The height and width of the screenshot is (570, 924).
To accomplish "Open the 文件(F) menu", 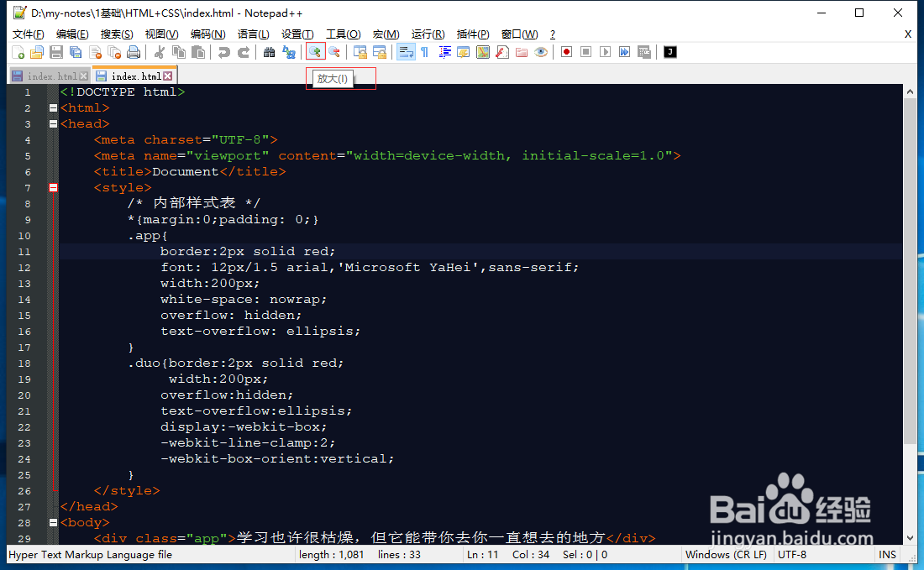I will (29, 34).
